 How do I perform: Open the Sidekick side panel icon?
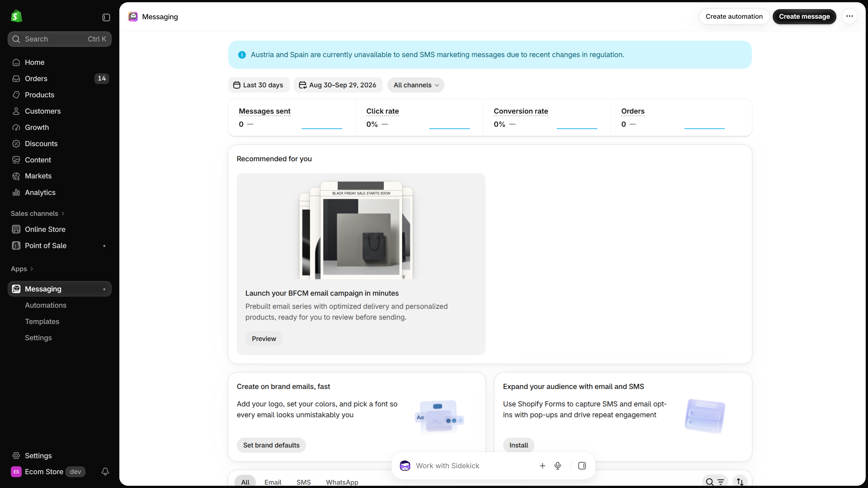[x=582, y=465]
